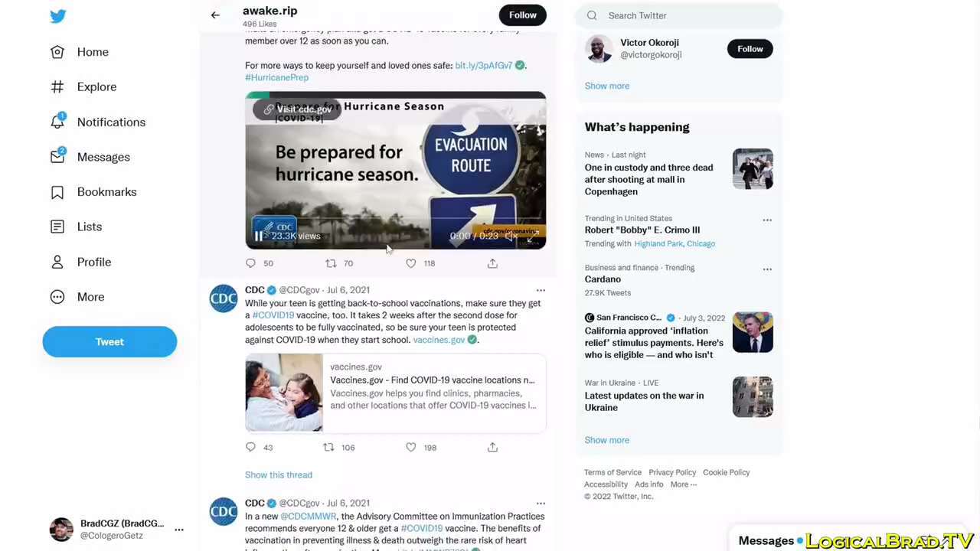Open more options for Cardano trend
Viewport: 980px width, 551px height.
(x=767, y=269)
